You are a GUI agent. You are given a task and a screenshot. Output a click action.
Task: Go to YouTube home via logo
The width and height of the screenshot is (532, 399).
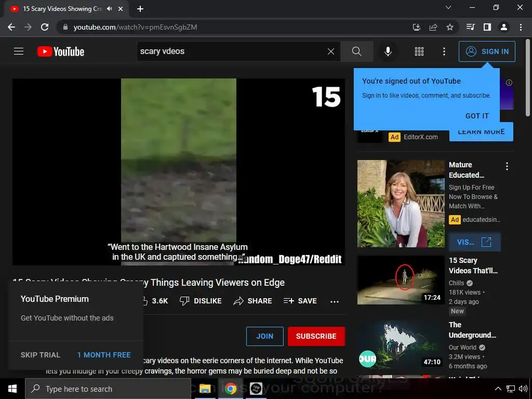coord(61,51)
